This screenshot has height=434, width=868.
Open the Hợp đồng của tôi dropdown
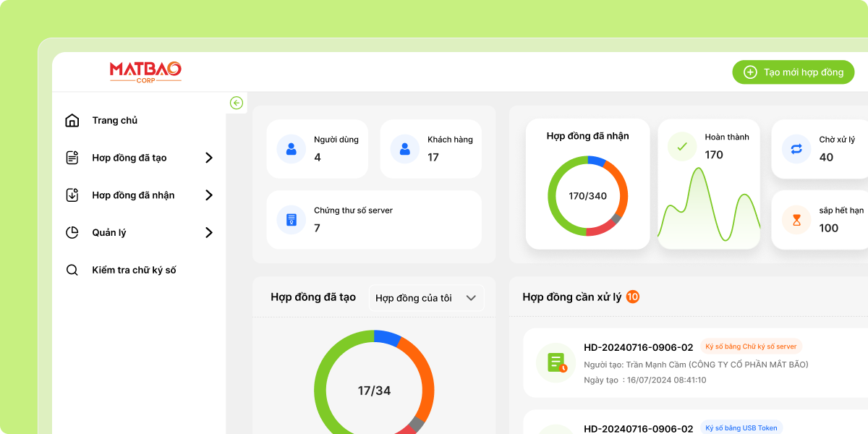coord(426,298)
